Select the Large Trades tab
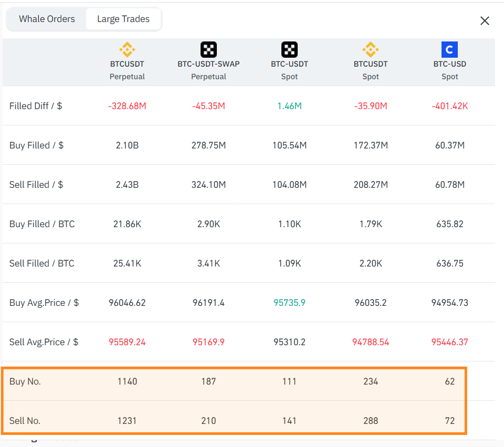The image size is (504, 447). (x=123, y=19)
